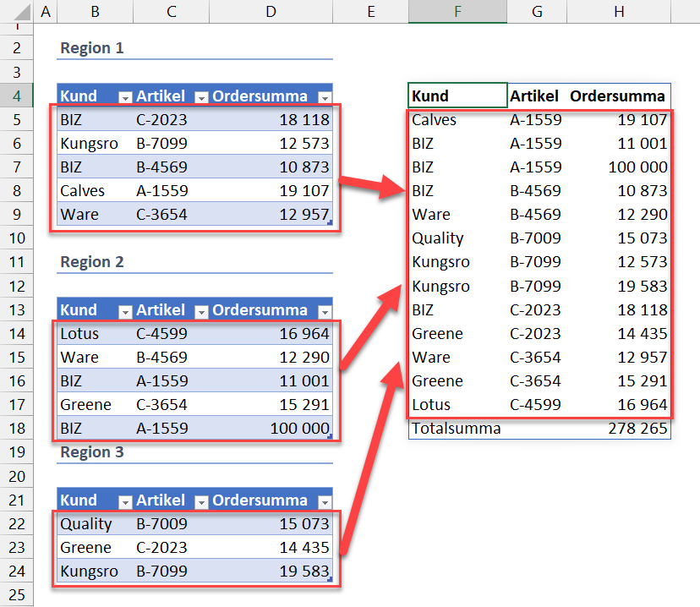The width and height of the screenshot is (700, 607).
Task: Open Kund filter dropdown in Region 1 table
Action: 125,97
